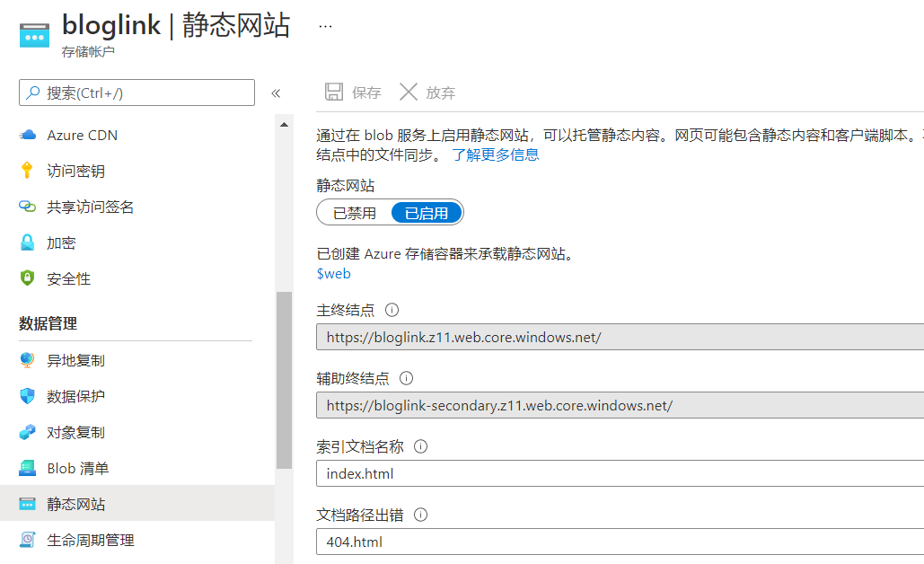Click the storage account header icon
This screenshot has width=924, height=564.
coord(34,35)
